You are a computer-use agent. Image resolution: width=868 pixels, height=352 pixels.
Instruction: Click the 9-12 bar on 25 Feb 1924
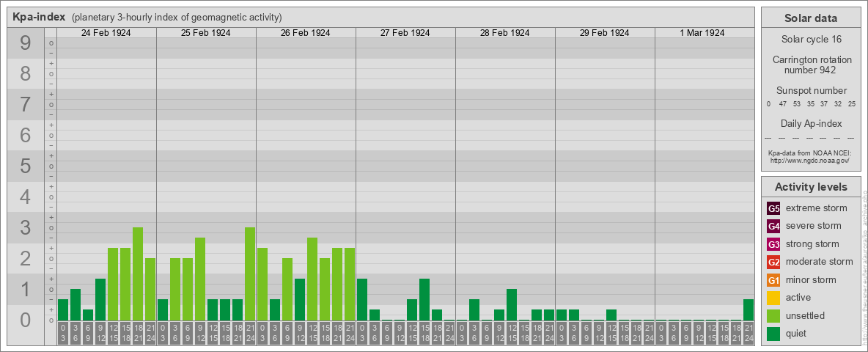[200, 279]
